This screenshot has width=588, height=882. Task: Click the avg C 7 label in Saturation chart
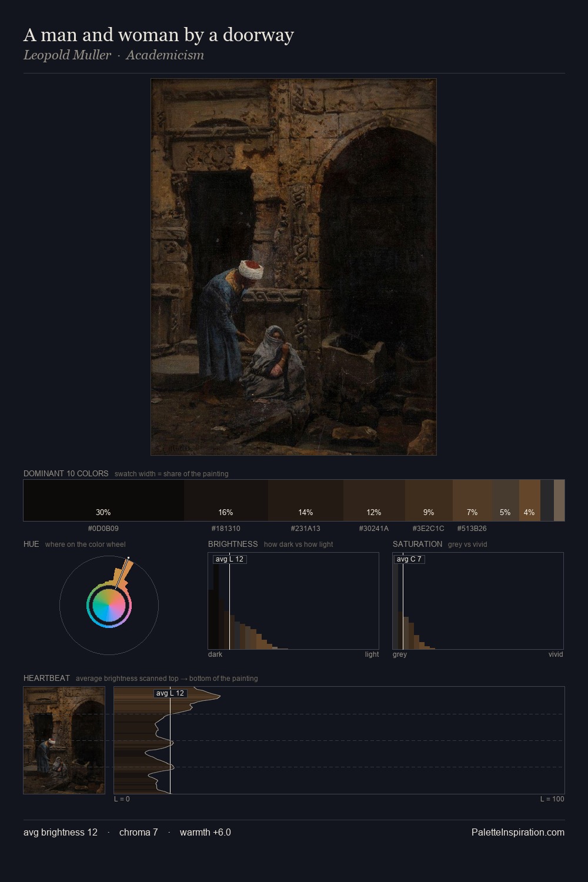tap(409, 559)
